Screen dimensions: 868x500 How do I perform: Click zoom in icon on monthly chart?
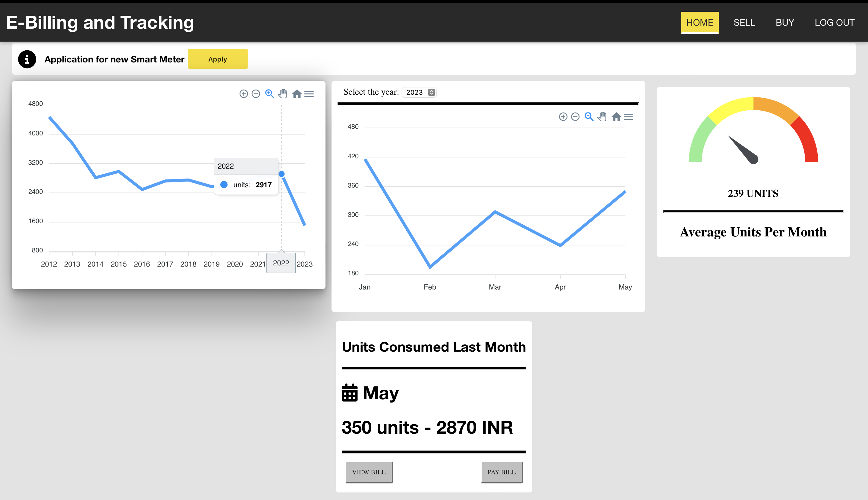click(x=563, y=117)
